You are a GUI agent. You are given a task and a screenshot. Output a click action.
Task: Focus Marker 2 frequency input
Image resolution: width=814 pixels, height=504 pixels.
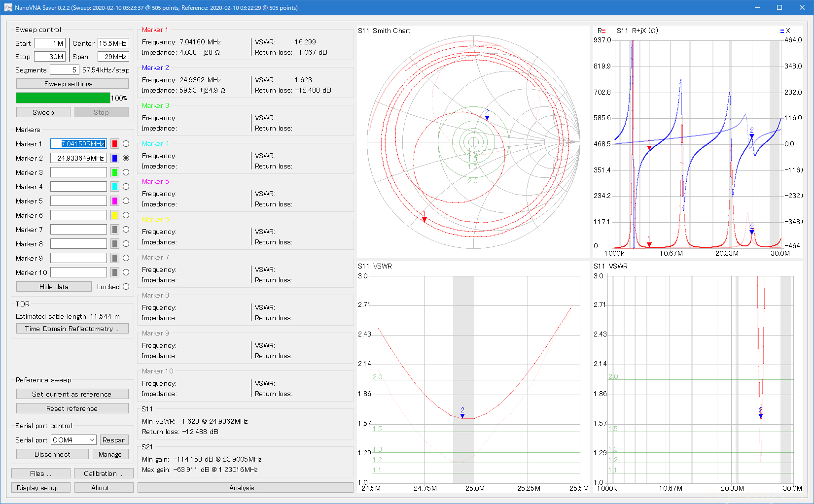click(x=78, y=158)
